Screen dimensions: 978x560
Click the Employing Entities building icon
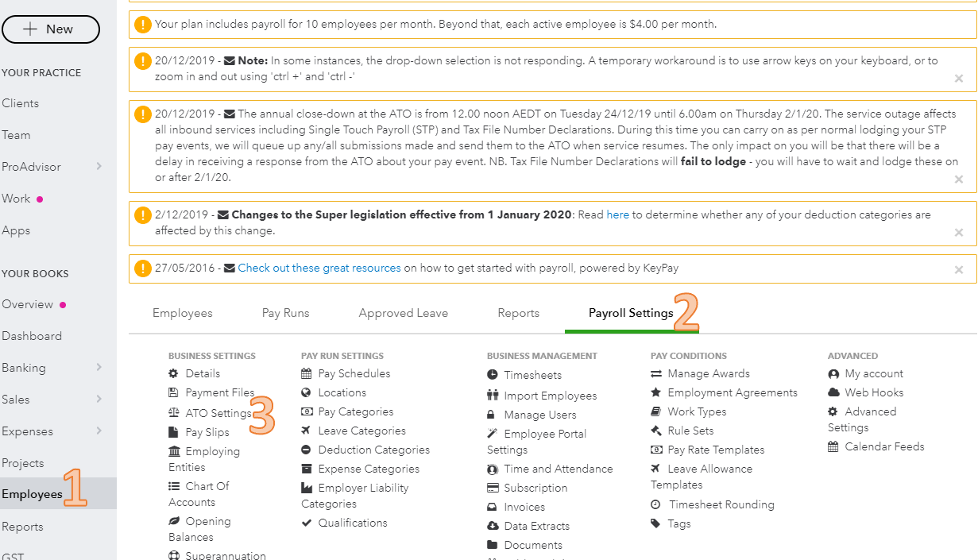tap(174, 451)
